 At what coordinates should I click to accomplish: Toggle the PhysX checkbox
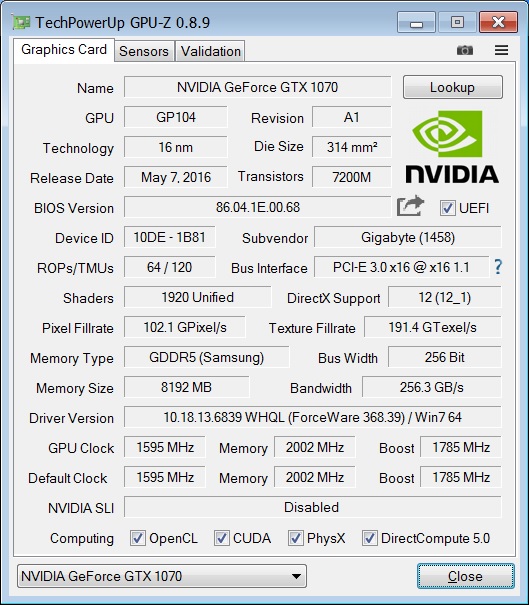click(x=295, y=538)
